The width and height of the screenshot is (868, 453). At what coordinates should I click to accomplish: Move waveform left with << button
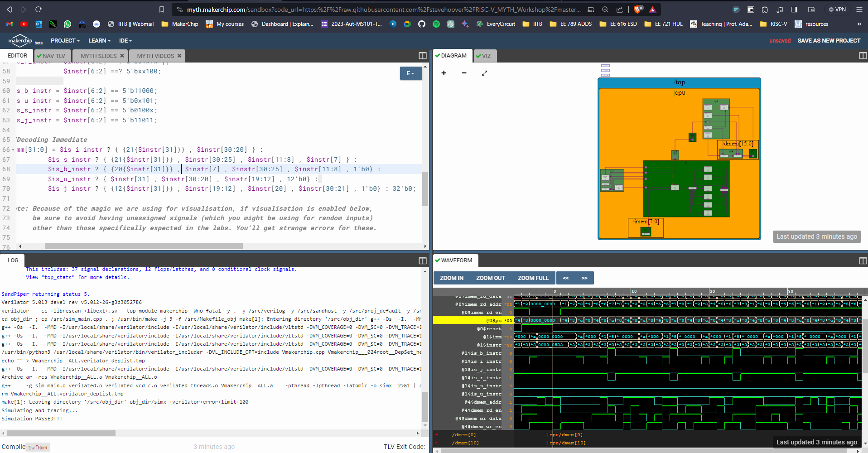[x=565, y=278]
